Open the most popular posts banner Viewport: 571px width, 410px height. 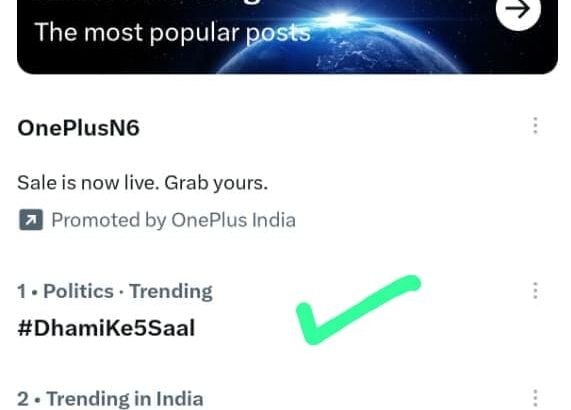[287, 36]
